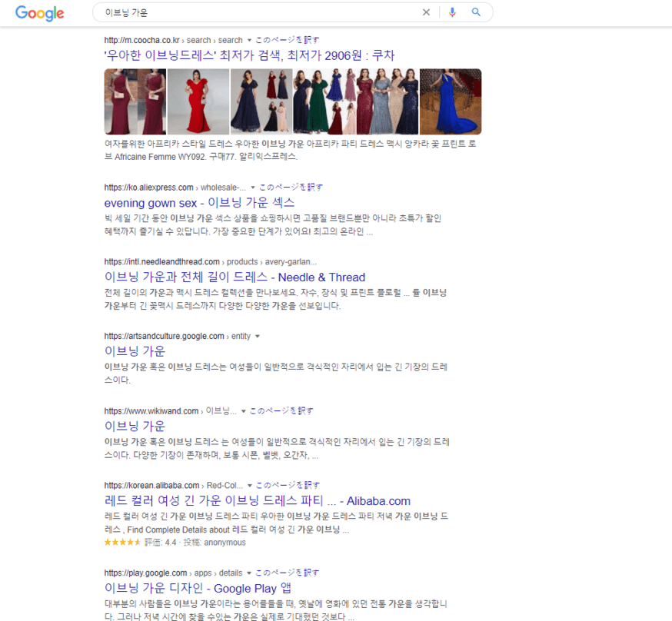Open the Needle & Thread result link

(235, 277)
